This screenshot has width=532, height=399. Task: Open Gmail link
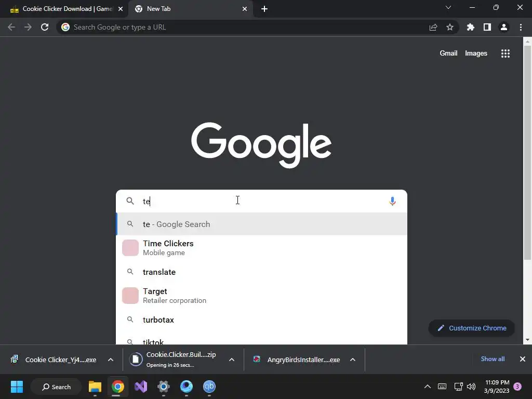tap(448, 54)
